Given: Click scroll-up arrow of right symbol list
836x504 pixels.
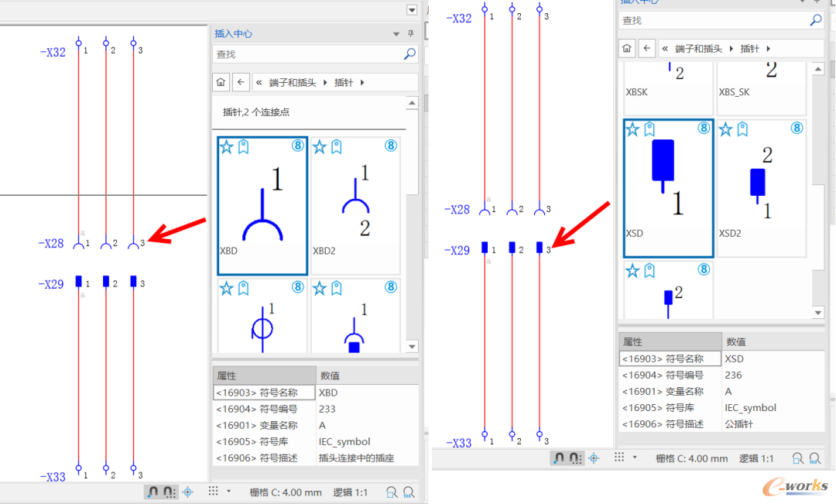Looking at the screenshot, I should click(818, 69).
